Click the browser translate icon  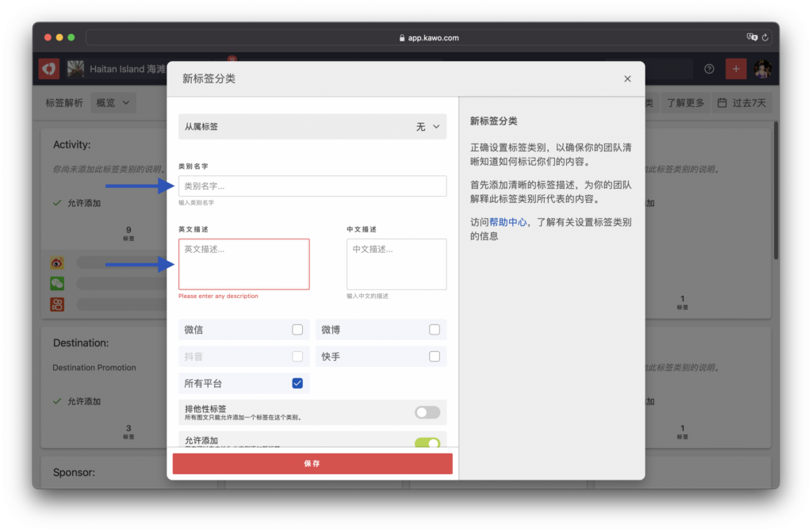[x=751, y=37]
